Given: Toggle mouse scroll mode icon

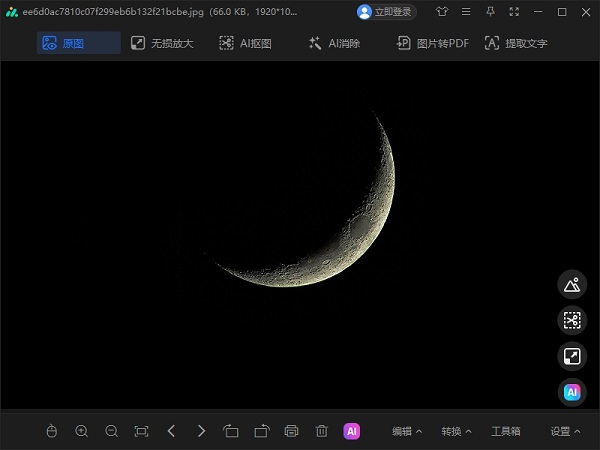Looking at the screenshot, I should pyautogui.click(x=52, y=431).
